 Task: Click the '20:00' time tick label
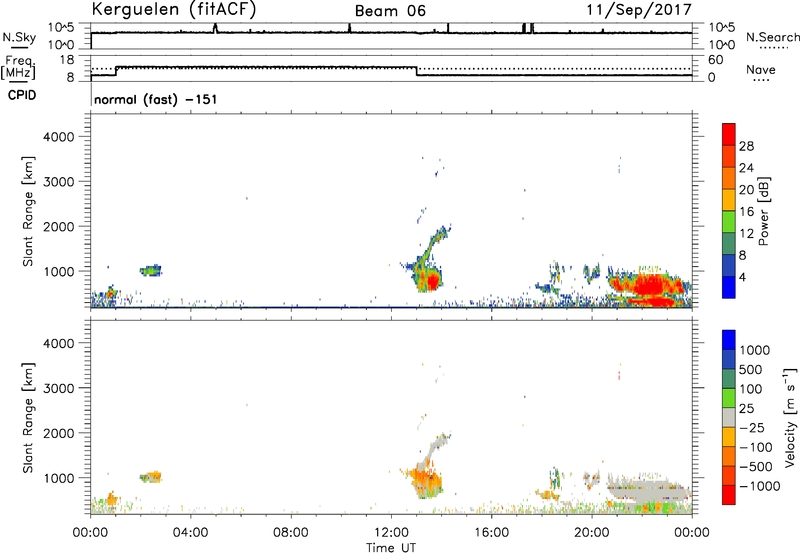591,533
